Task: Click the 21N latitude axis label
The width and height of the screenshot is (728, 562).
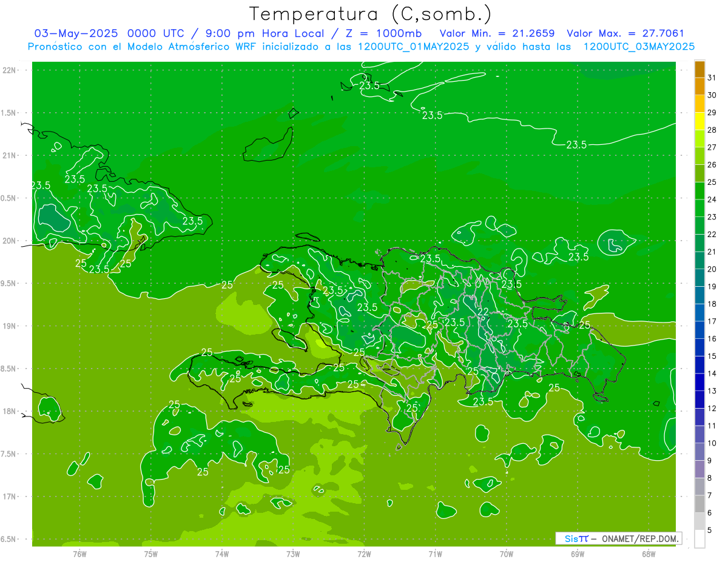Action: (x=9, y=156)
